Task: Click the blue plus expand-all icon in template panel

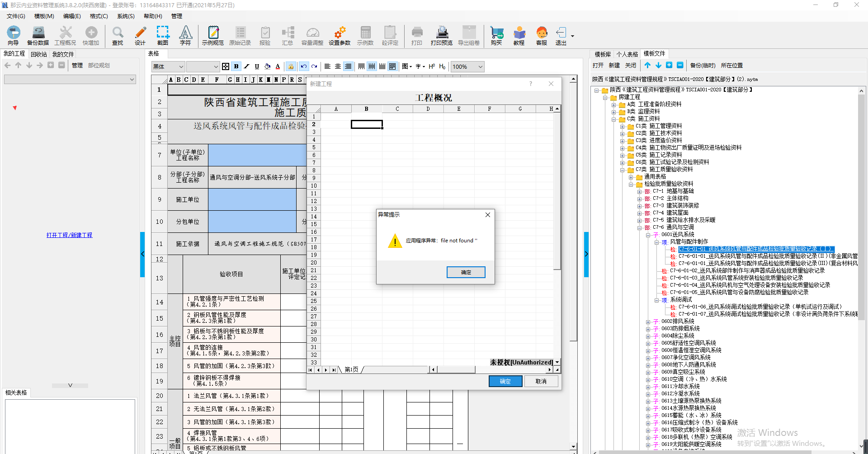Action: (x=669, y=65)
